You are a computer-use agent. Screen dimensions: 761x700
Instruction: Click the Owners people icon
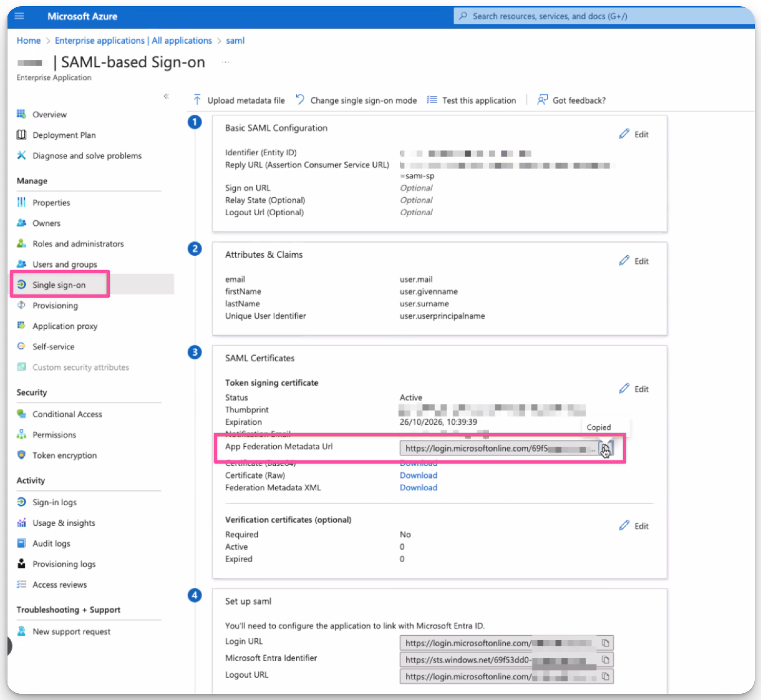coord(22,223)
